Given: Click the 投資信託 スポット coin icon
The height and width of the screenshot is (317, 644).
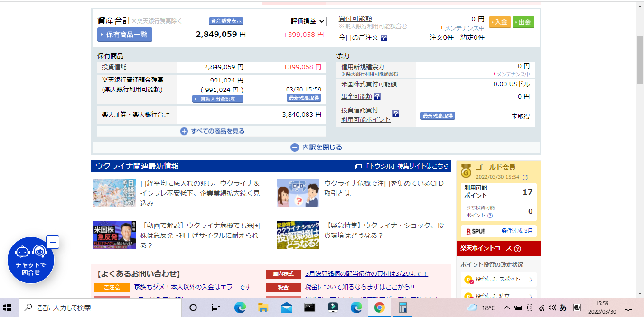Looking at the screenshot, I should pos(468,280).
